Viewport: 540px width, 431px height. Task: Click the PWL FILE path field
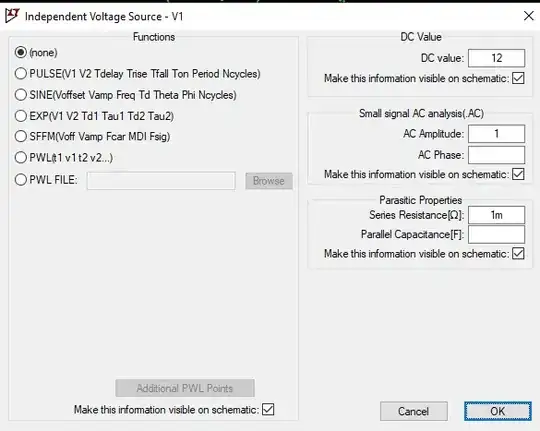[x=161, y=181]
